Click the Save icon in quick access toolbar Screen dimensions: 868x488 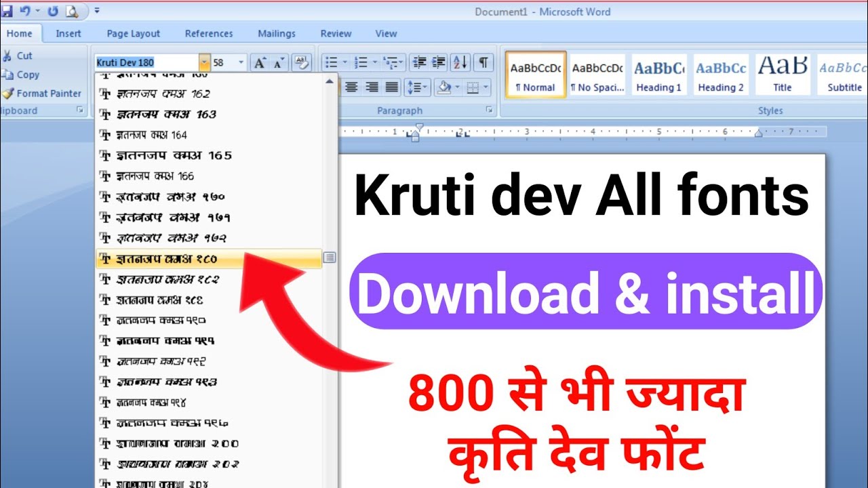point(7,11)
